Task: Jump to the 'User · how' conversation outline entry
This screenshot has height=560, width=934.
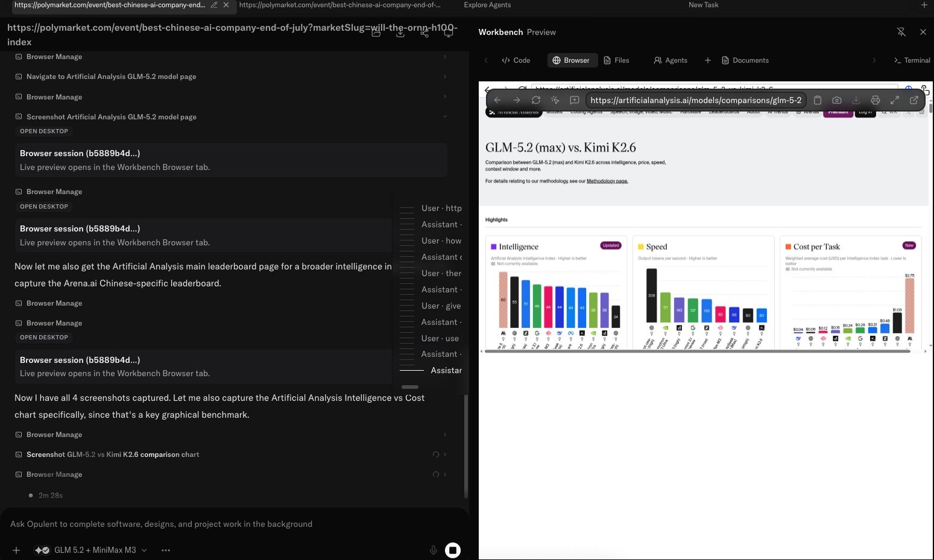Action: pos(441,241)
